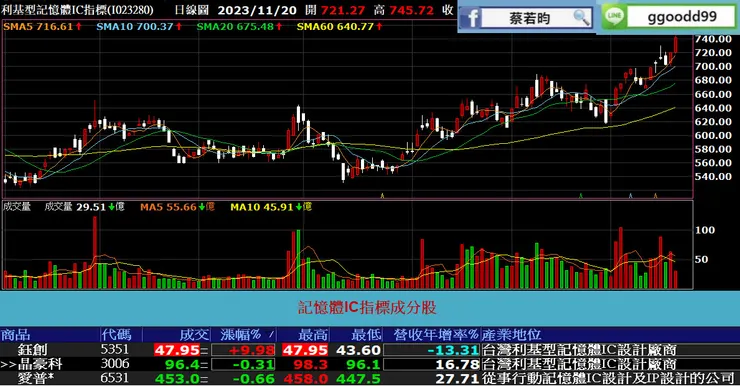Image resolution: width=740 pixels, height=386 pixels.
Task: Click 晶豪科 change value -0.31
Action: (252, 364)
